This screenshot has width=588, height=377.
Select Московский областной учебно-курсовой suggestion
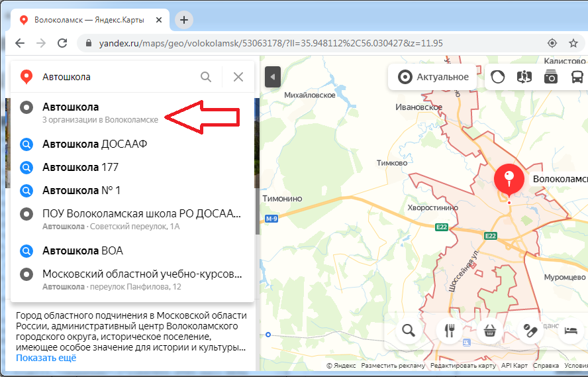click(132, 280)
